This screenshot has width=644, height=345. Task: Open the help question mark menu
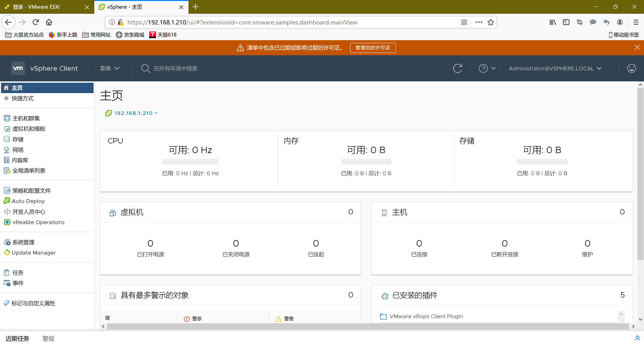tap(487, 68)
